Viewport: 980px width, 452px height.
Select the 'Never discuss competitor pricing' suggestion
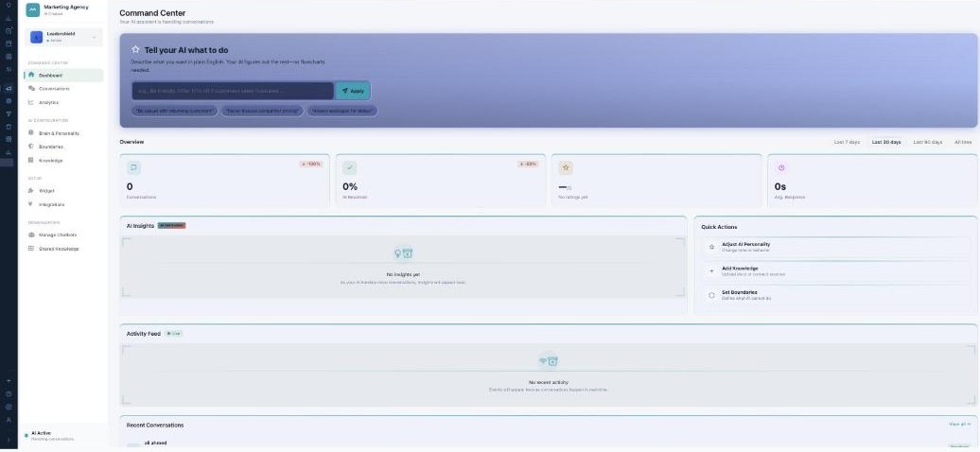(263, 111)
